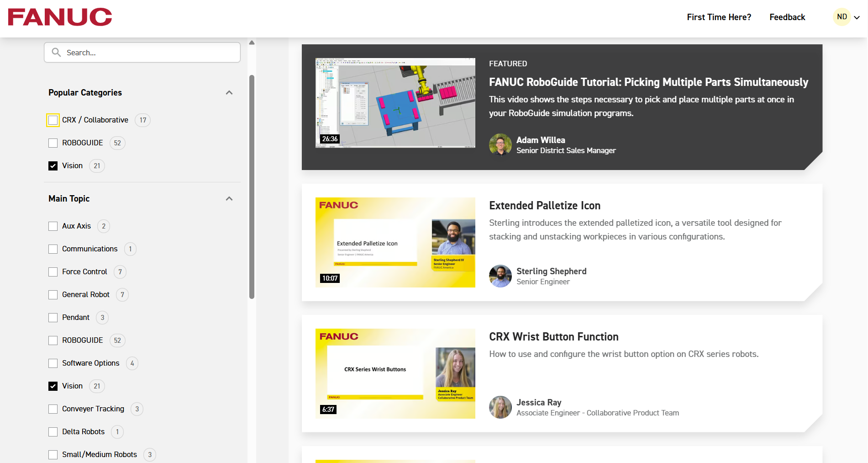Check the CRX / Collaborative category box

click(x=53, y=120)
